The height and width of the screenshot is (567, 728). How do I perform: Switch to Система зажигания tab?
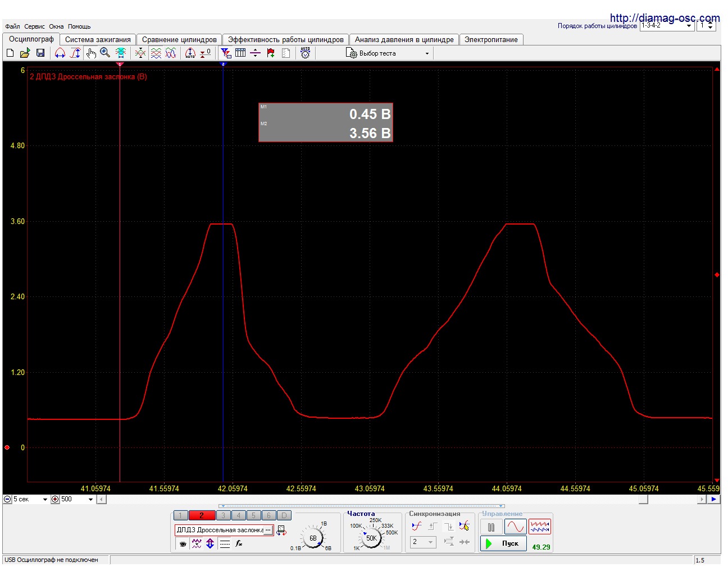click(98, 39)
